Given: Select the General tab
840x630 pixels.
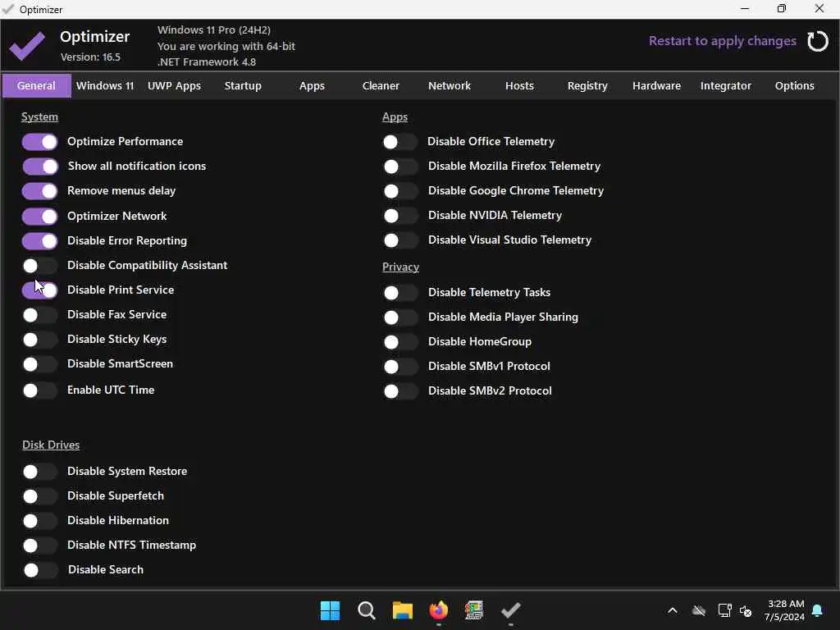Looking at the screenshot, I should (36, 85).
